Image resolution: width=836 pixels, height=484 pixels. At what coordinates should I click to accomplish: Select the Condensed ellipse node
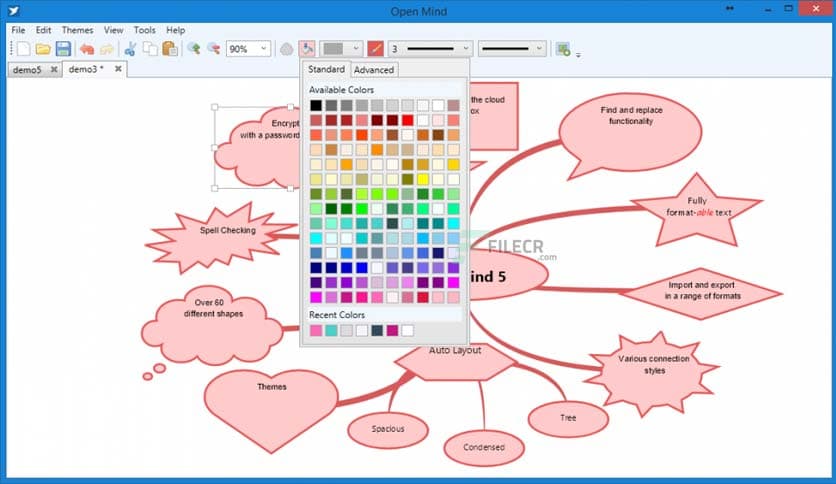[x=484, y=448]
